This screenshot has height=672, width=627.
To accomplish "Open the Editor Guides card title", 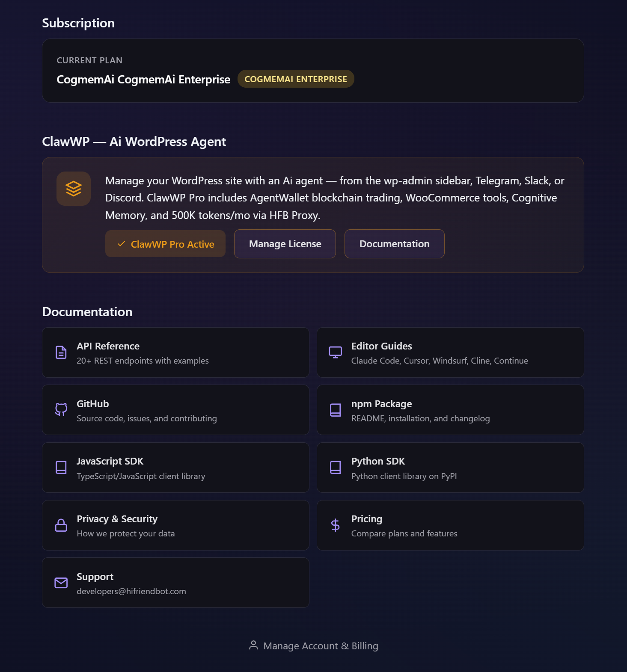I will tap(381, 346).
